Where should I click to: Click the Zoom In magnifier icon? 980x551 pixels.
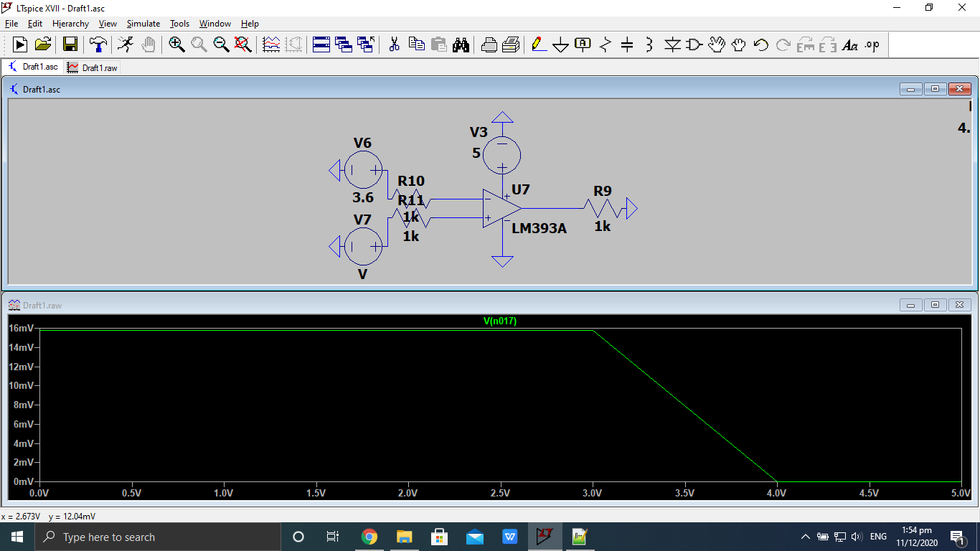[176, 44]
